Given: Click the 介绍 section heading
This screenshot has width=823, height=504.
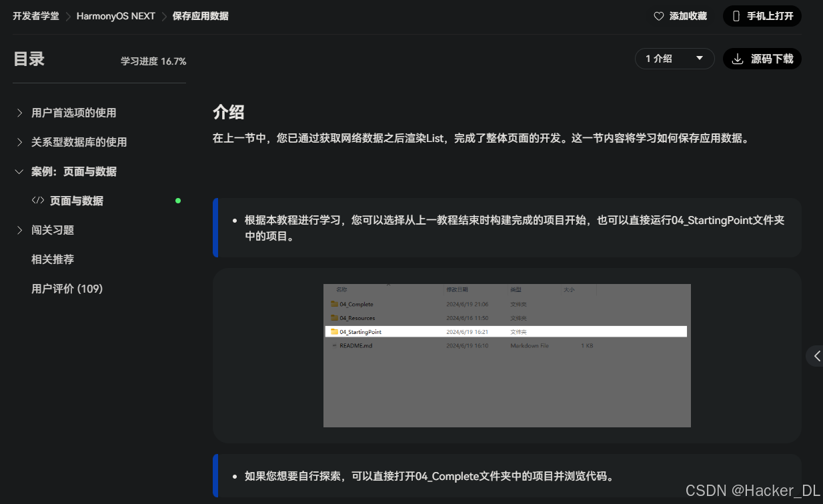Looking at the screenshot, I should 229,111.
